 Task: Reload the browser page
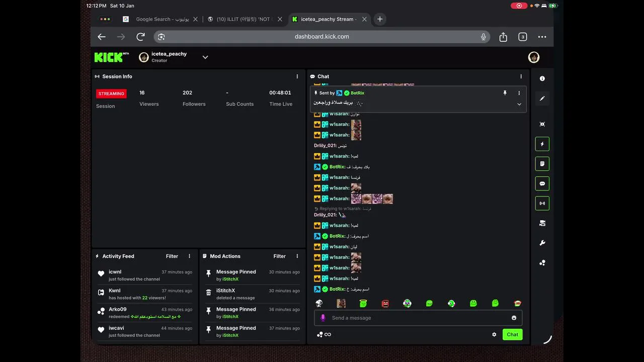(x=141, y=37)
